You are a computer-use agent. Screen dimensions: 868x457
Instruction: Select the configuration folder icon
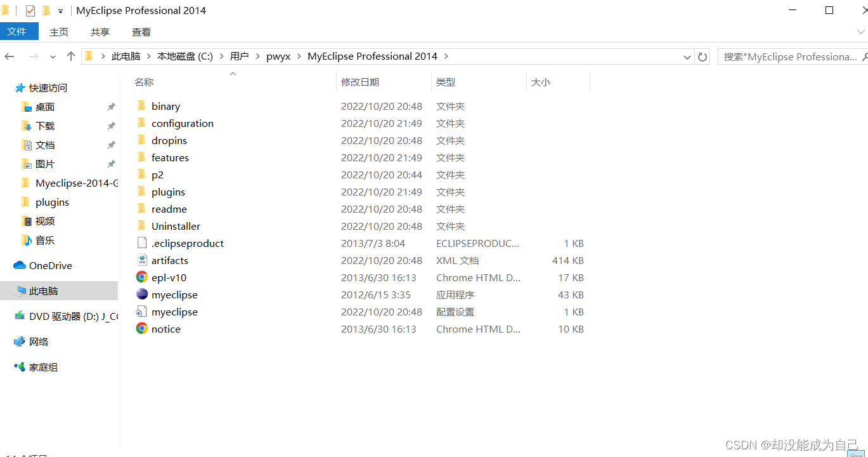[x=142, y=123]
